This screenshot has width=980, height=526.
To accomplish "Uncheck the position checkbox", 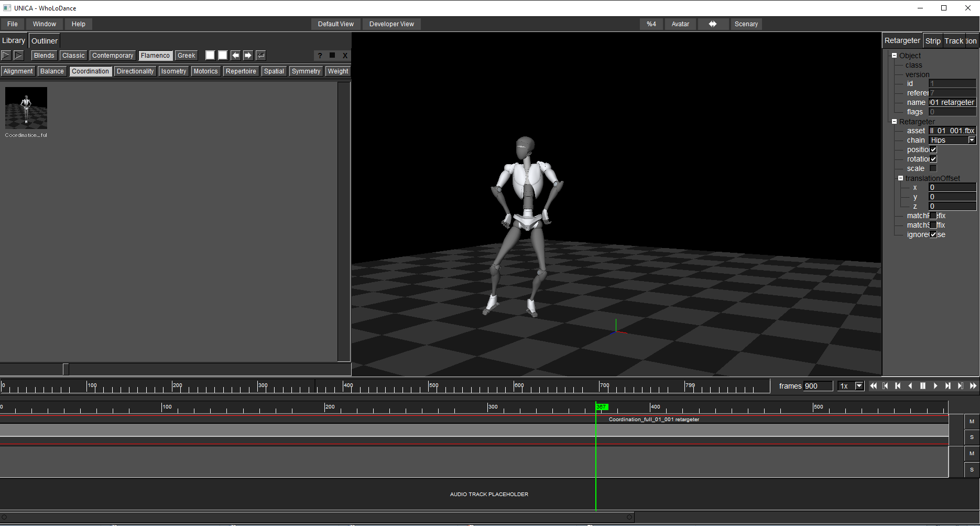I will pyautogui.click(x=933, y=149).
